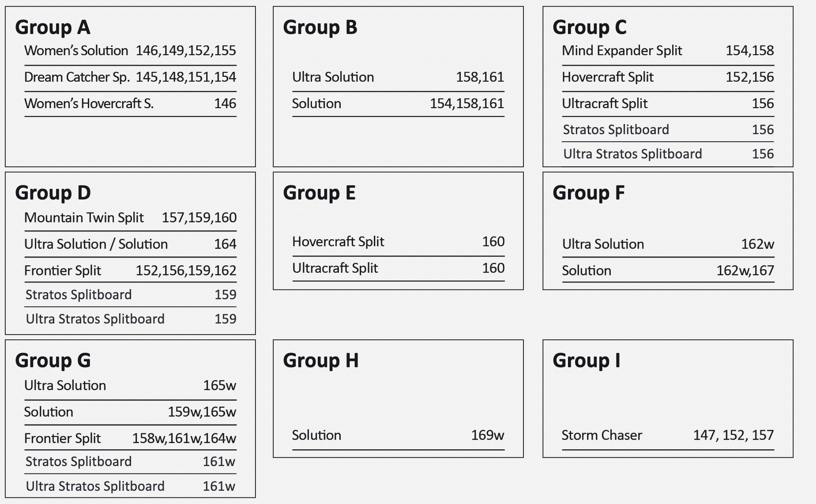Click sizes 157,159,160
Viewport: 816px width, 504px height.
pos(199,218)
